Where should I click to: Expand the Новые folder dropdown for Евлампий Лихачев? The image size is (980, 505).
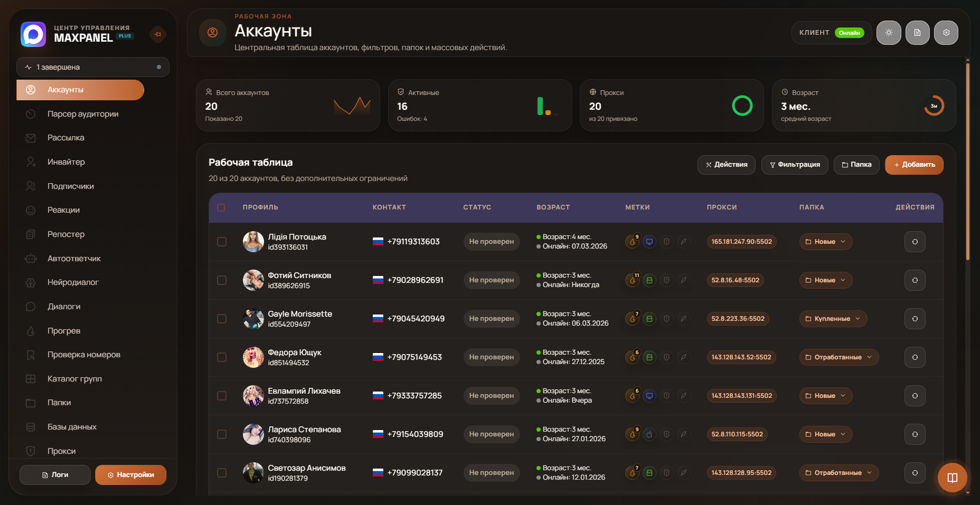click(x=826, y=396)
